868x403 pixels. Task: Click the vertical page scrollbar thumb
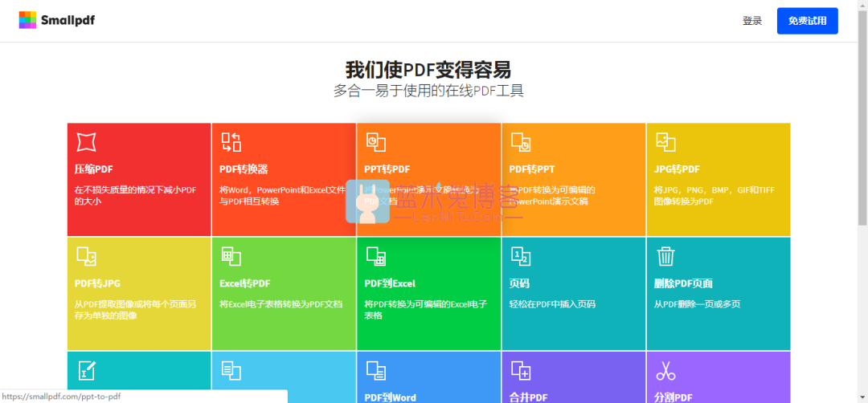point(862,118)
